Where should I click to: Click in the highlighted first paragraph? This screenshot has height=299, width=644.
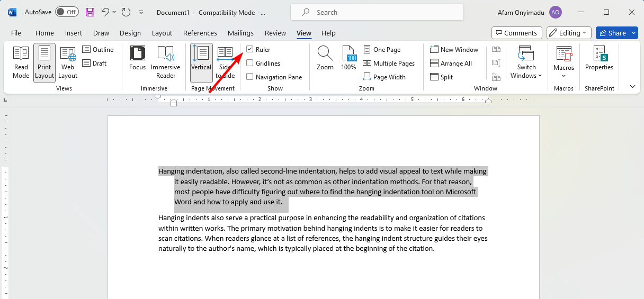click(x=323, y=186)
